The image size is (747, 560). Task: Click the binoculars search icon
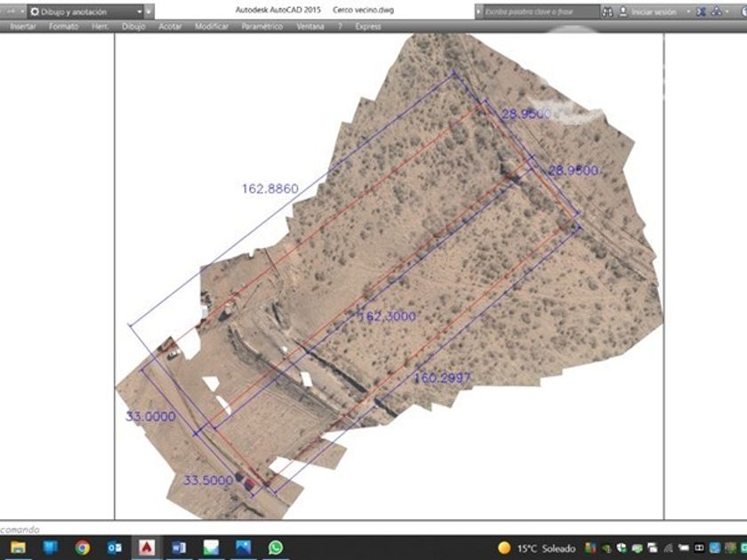607,12
